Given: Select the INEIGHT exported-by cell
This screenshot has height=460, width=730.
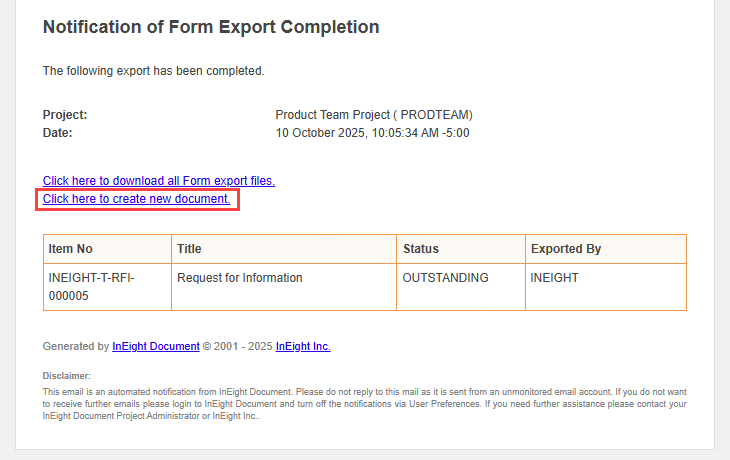Looking at the screenshot, I should pos(554,278).
